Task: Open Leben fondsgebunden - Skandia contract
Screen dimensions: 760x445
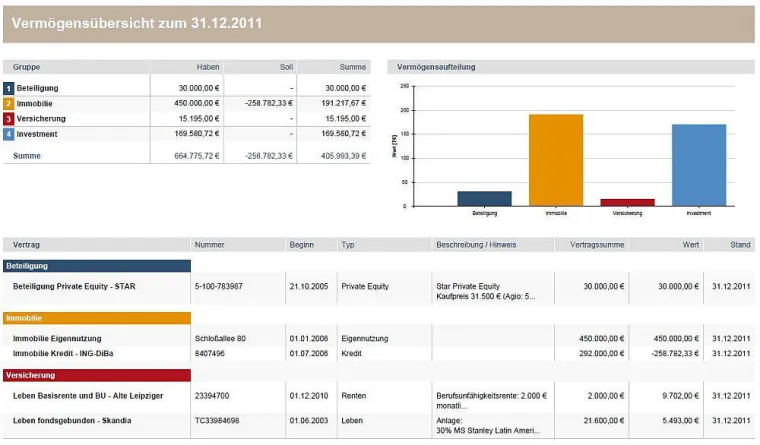Action: pos(72,420)
